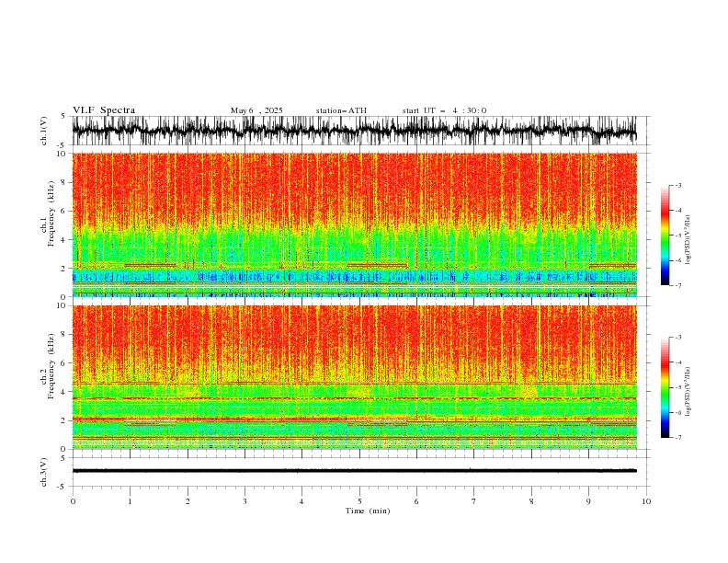Click the log(PSD) label beside ch.1 colorbar
The width and height of the screenshot is (728, 563).
688,240
